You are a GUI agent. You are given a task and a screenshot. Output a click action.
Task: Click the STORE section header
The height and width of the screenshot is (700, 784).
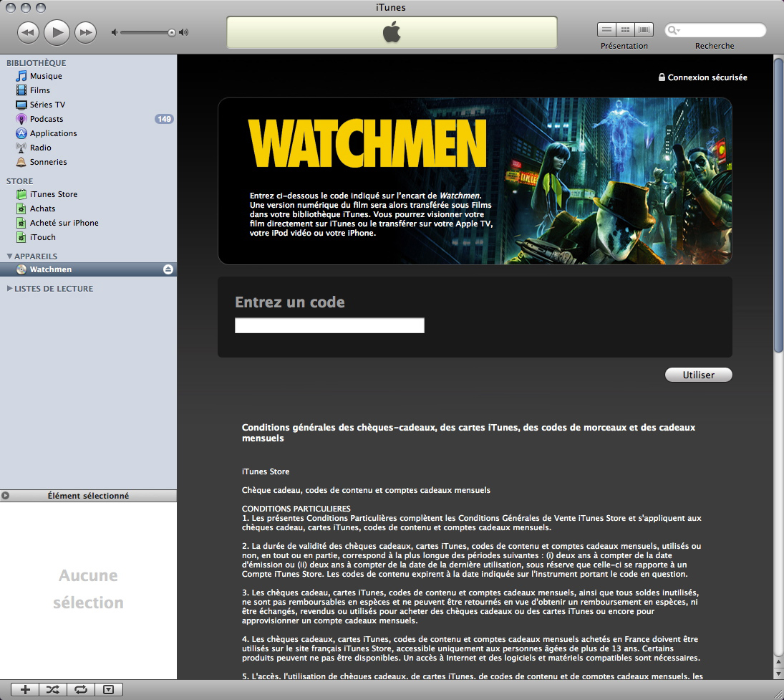pyautogui.click(x=19, y=181)
